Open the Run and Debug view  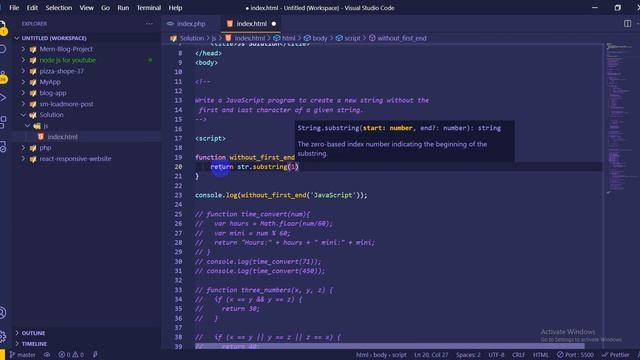pyautogui.click(x=2, y=98)
